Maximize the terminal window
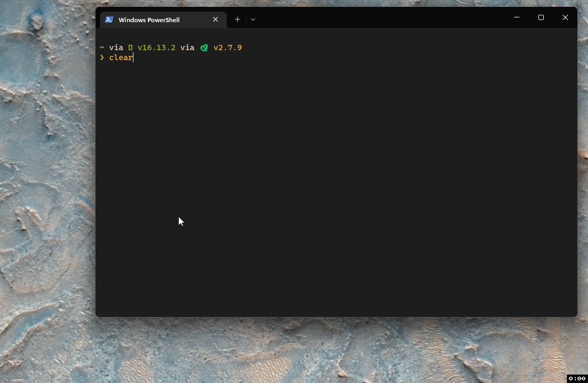The height and width of the screenshot is (383, 588). tap(541, 17)
